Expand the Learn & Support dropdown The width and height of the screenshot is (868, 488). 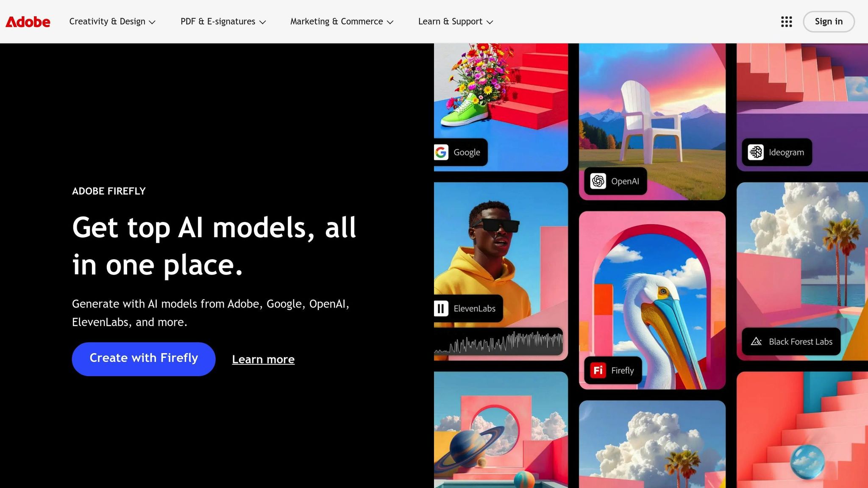(x=455, y=21)
